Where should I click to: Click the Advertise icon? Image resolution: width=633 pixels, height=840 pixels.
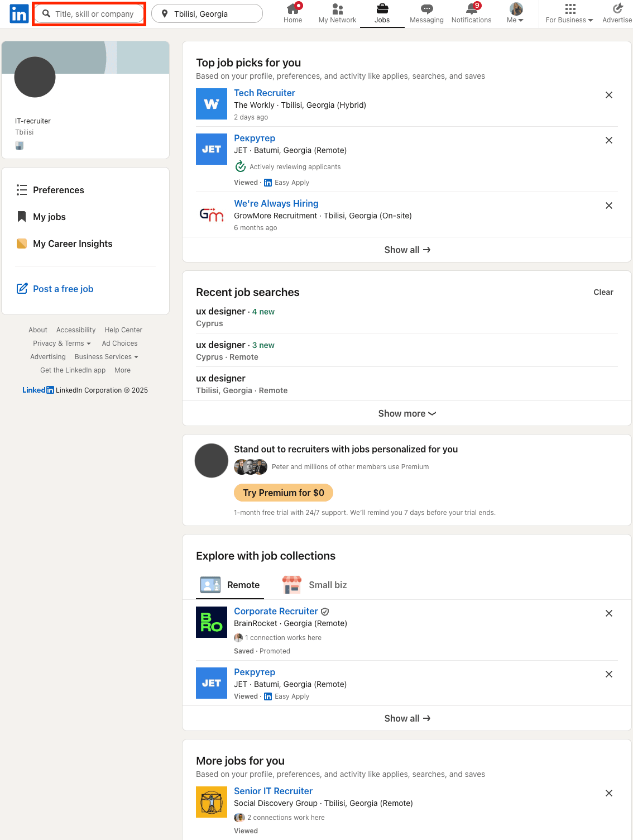pyautogui.click(x=617, y=9)
